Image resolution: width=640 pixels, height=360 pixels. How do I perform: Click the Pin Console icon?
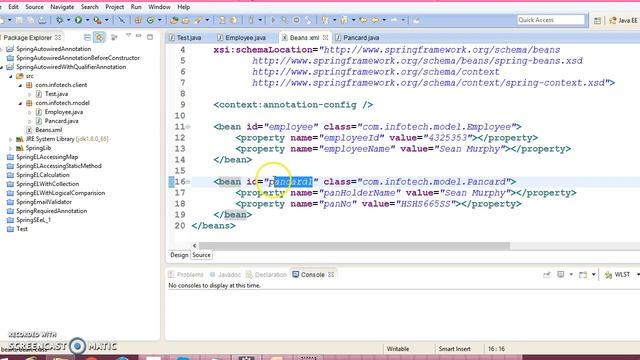547,275
